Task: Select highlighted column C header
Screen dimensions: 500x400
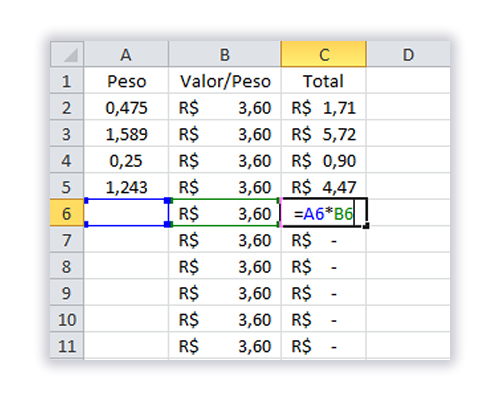Action: [324, 54]
